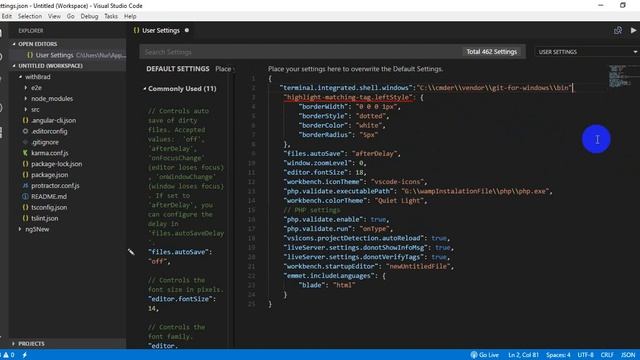Open the Edit menu
This screenshot has width=640, height=360.
pyautogui.click(x=7, y=16)
